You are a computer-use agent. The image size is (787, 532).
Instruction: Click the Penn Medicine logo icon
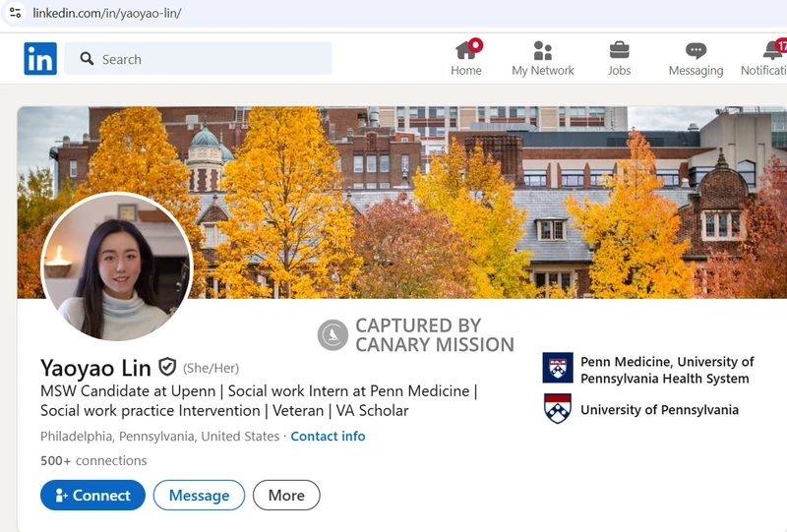558,368
